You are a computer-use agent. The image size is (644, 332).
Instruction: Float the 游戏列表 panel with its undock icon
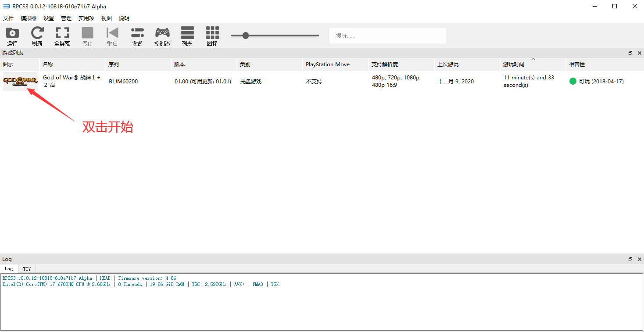coord(630,53)
